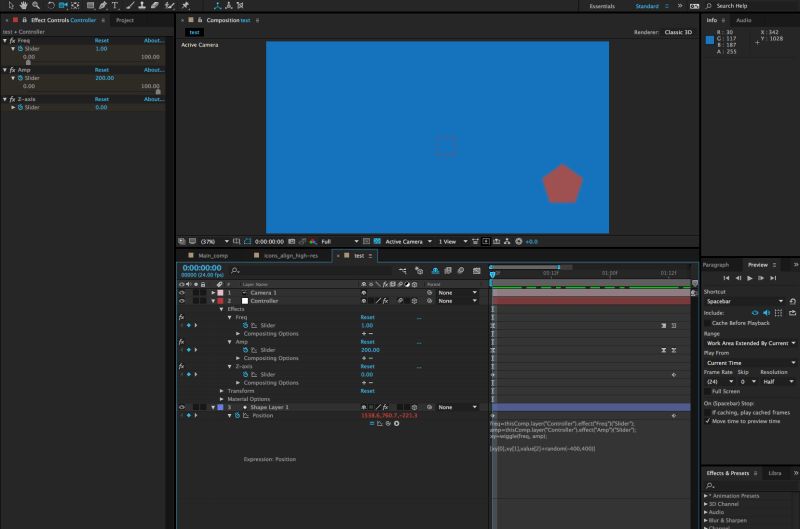
Task: Click the Draft 3D timeline icon
Action: pos(419,270)
